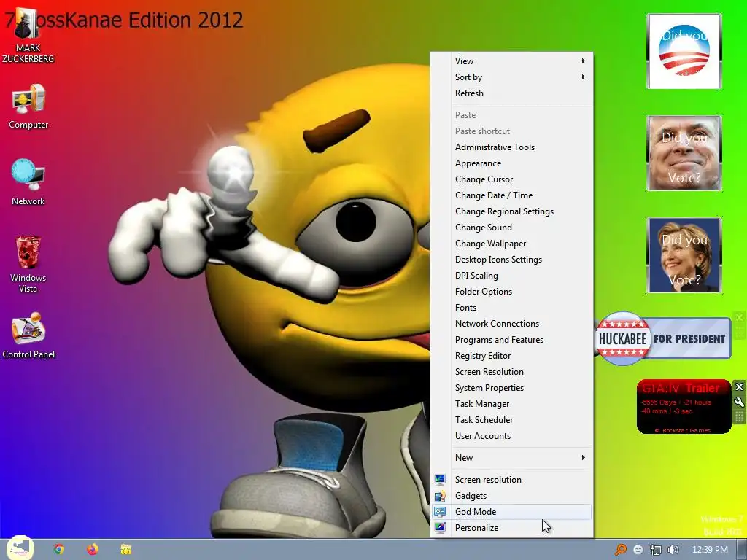Image resolution: width=747 pixels, height=560 pixels.
Task: Open Task Scheduler
Action: (x=511, y=420)
